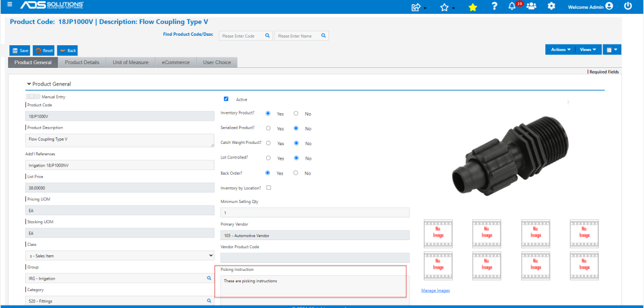Switch to Product General tab
644x308 pixels.
click(33, 62)
